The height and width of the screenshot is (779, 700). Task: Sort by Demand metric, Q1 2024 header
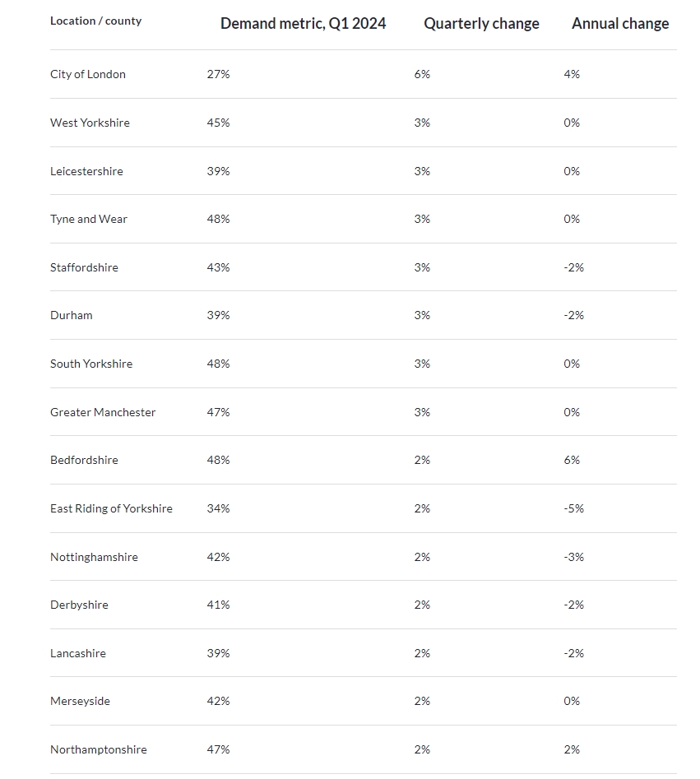click(303, 24)
